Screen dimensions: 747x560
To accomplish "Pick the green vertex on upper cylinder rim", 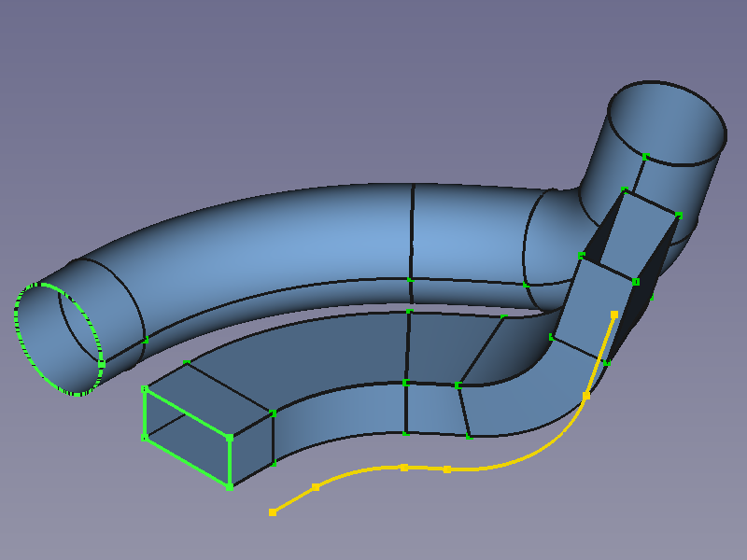I will click(645, 155).
